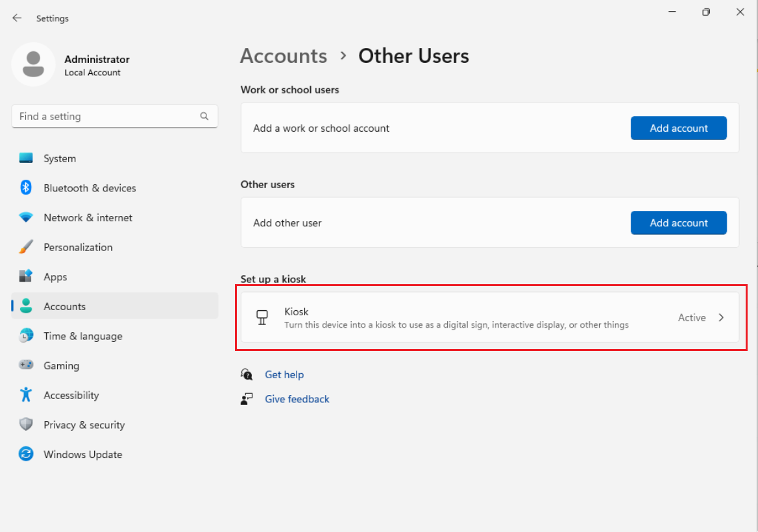Click the Administrator profile avatar
758x532 pixels.
(x=33, y=64)
